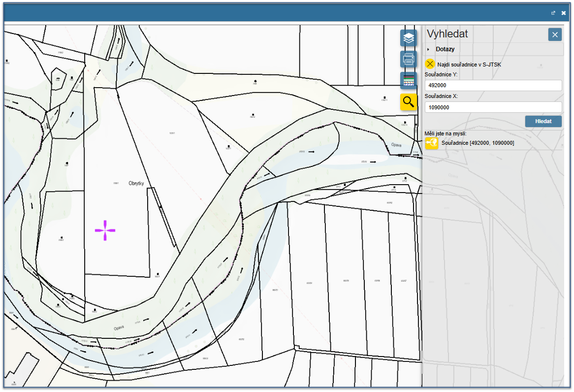Click the print map icon

408,59
